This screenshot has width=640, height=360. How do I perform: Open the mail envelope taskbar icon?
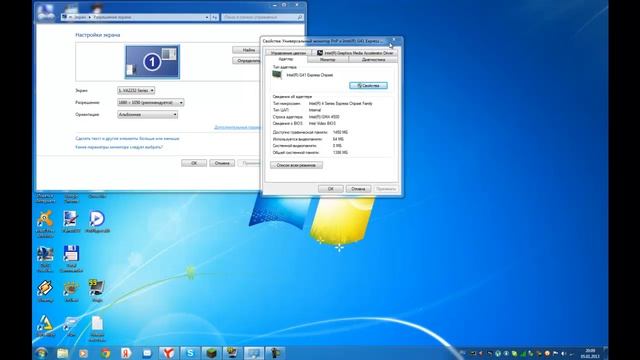point(147,353)
